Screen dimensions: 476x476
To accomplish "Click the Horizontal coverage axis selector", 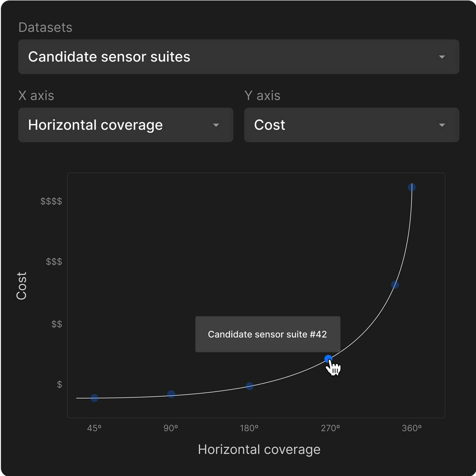I will coord(126,125).
